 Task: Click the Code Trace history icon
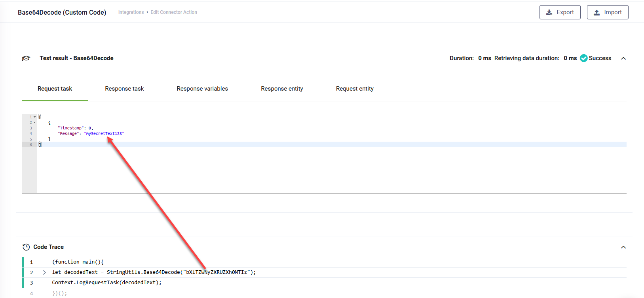[x=26, y=247]
